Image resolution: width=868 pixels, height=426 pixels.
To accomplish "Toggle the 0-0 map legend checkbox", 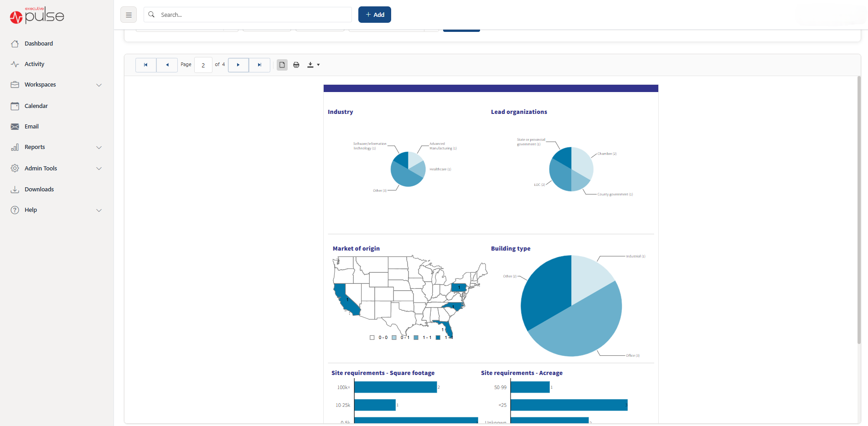I will point(372,337).
